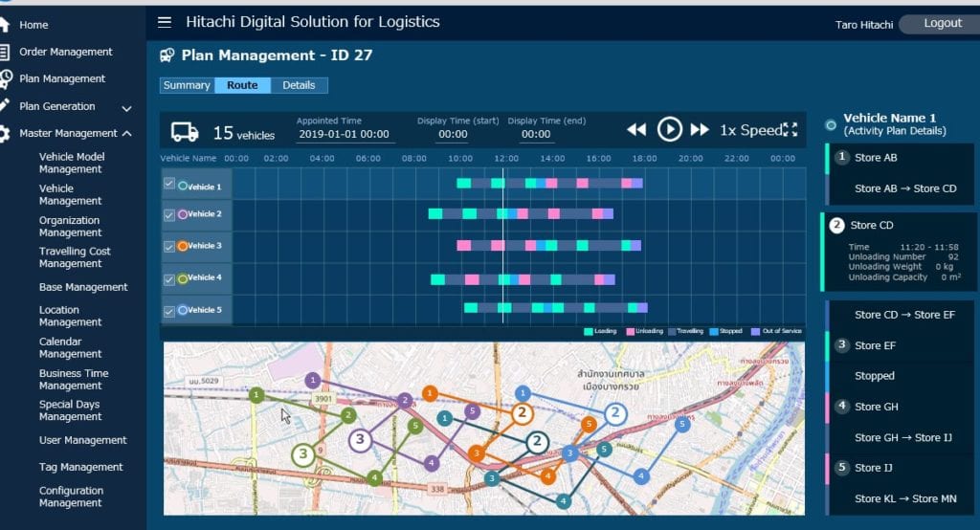Expand the Plan Generation chevron
This screenshot has height=530, width=980.
click(127, 108)
